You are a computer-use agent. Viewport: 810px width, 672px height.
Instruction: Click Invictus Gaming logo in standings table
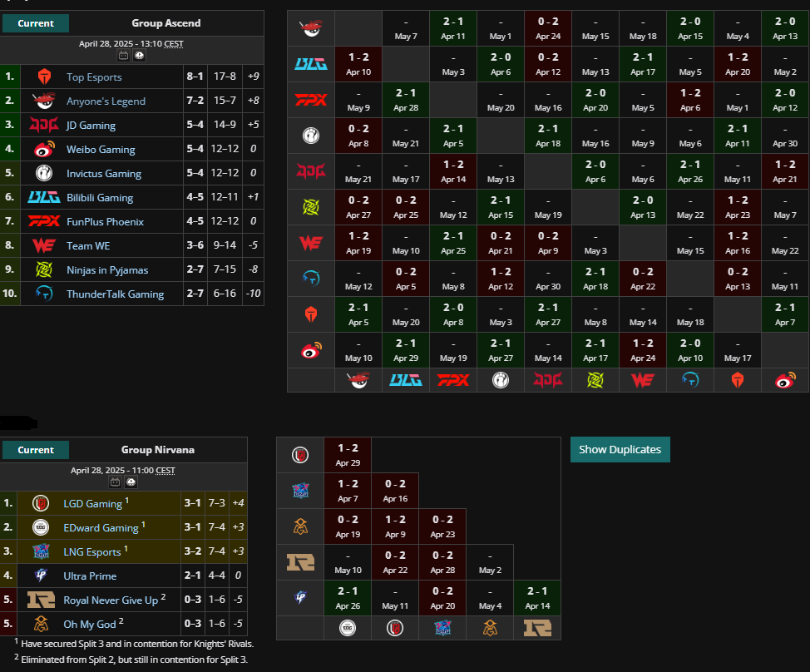click(x=44, y=173)
